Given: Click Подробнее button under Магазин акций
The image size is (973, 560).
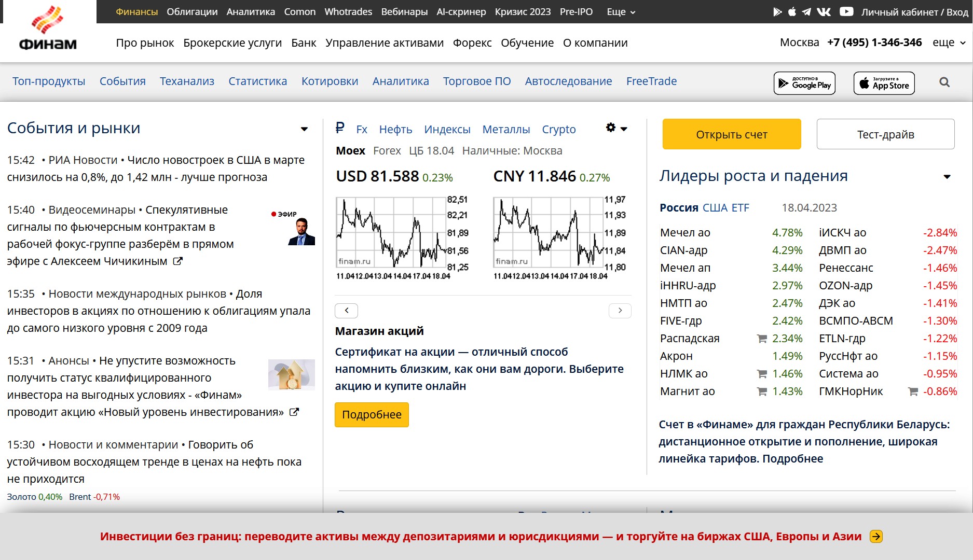Looking at the screenshot, I should 372,415.
